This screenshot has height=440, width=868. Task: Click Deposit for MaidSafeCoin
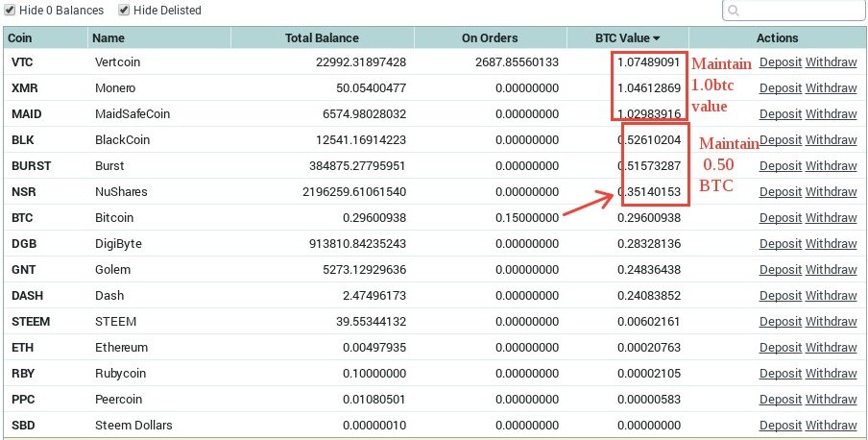[781, 114]
